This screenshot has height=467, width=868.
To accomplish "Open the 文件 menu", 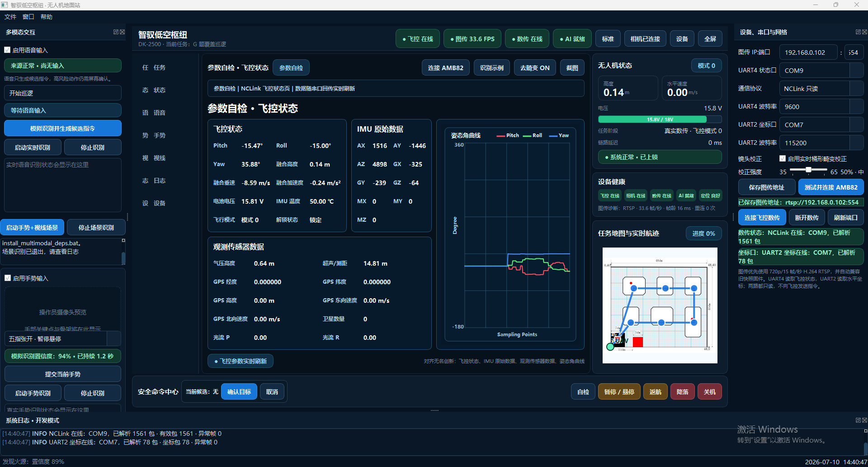I will pos(10,17).
